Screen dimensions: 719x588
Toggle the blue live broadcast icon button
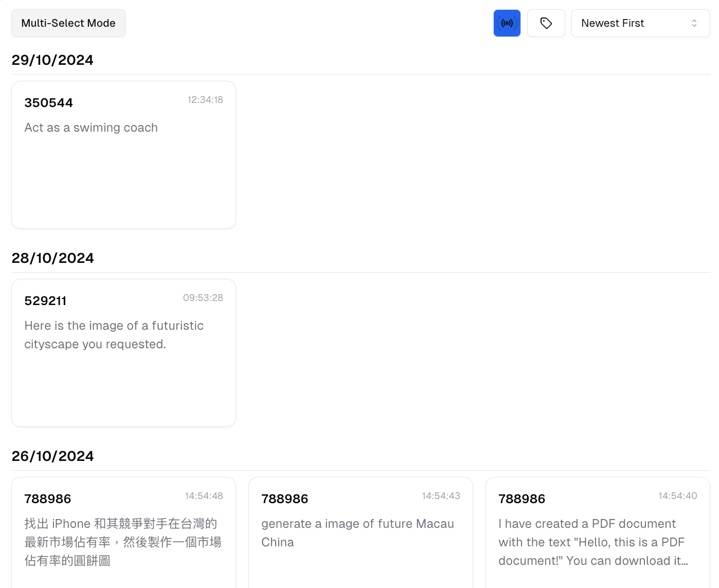[507, 23]
